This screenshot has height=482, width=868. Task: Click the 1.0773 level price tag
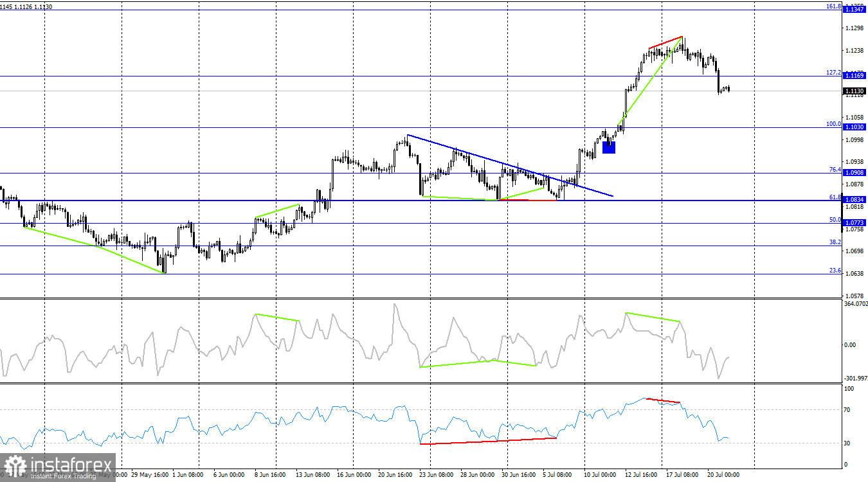(x=854, y=222)
